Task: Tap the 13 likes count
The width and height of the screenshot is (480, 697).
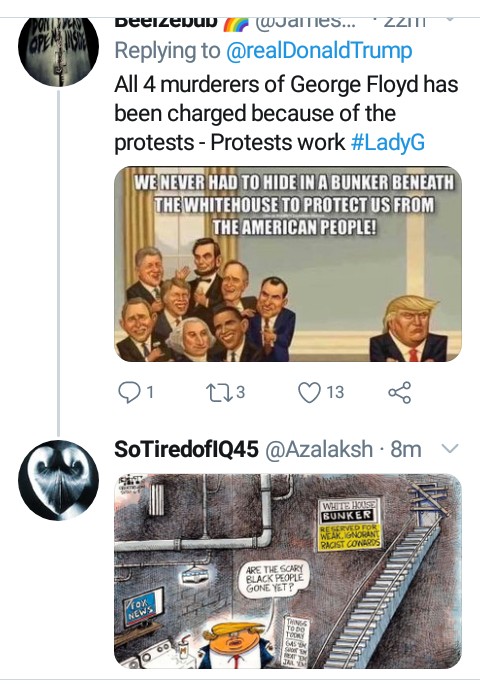Action: point(335,393)
